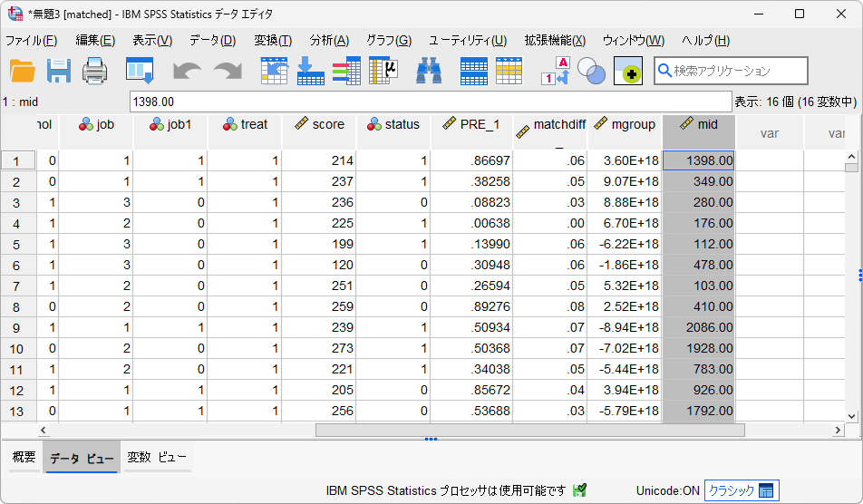
Task: Click the Go to case icon
Action: coord(274,71)
